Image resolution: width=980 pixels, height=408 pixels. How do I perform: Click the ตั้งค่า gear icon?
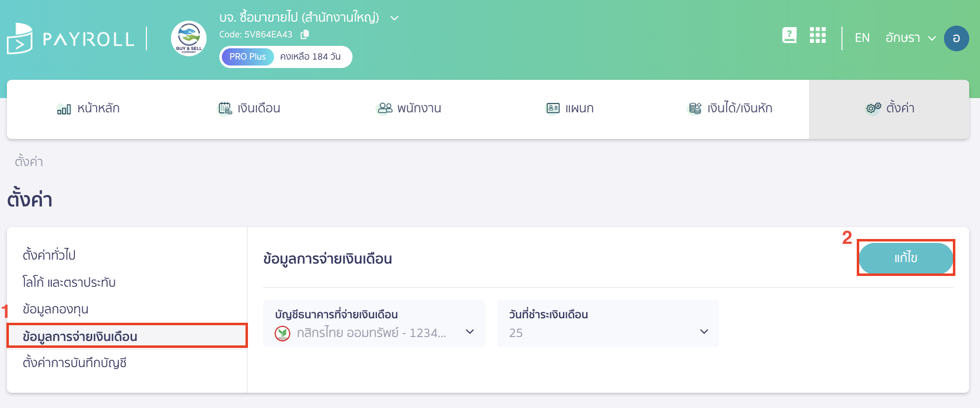click(x=873, y=108)
